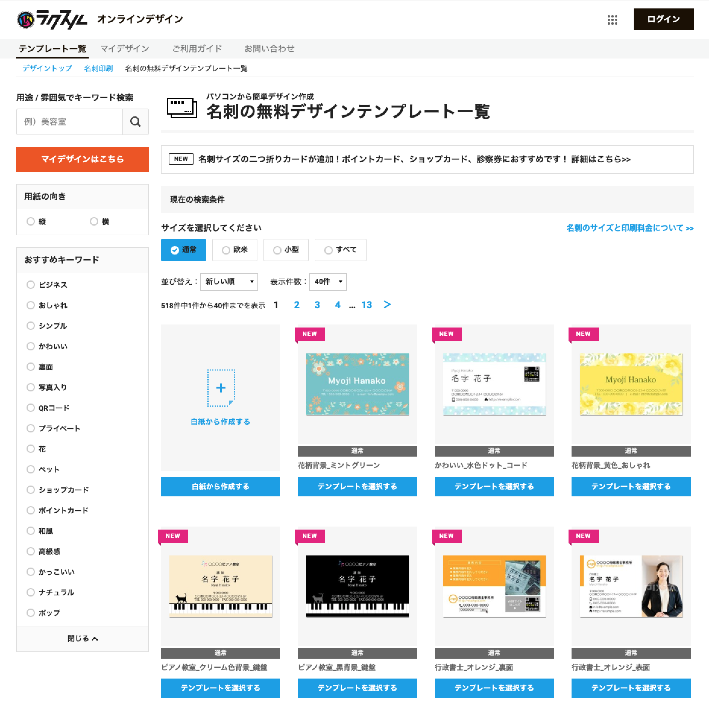
Task: Open the ご利用ガイド tab
Action: pyautogui.click(x=197, y=49)
